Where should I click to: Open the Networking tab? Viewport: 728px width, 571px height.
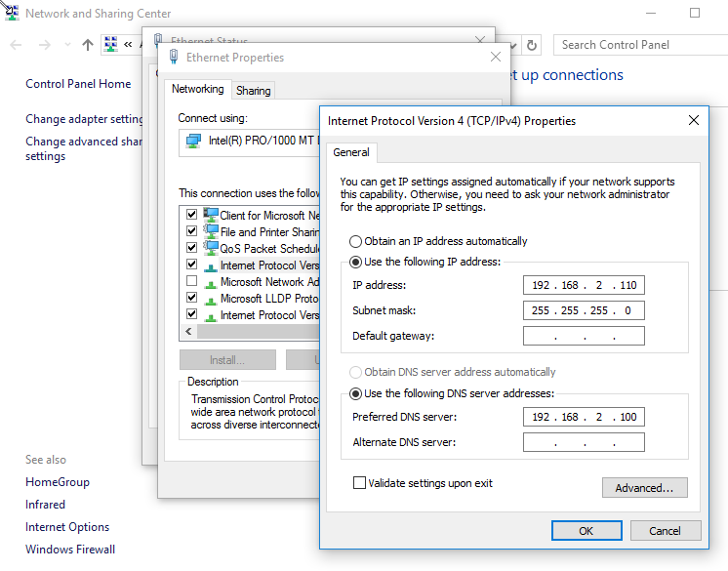pos(198,89)
